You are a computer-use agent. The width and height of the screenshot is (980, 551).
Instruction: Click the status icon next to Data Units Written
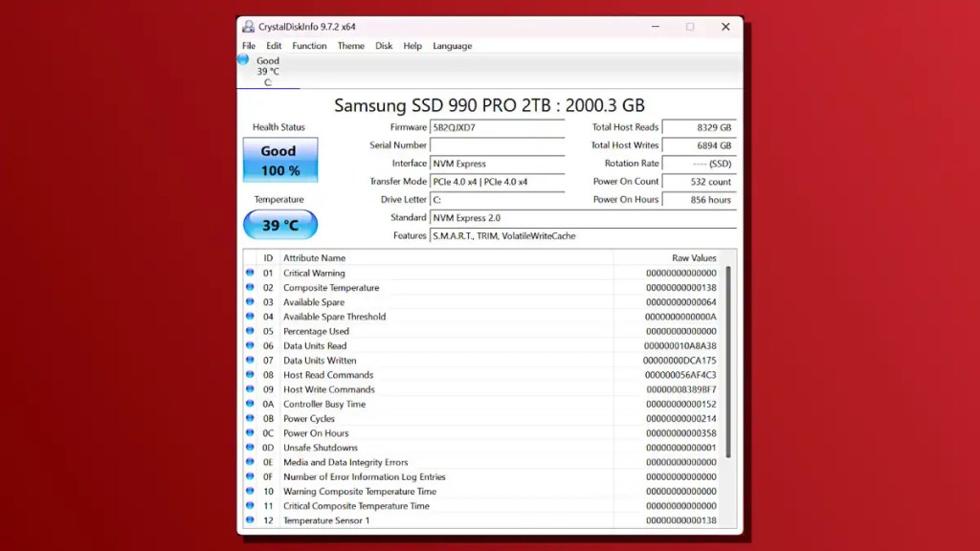pyautogui.click(x=250, y=360)
